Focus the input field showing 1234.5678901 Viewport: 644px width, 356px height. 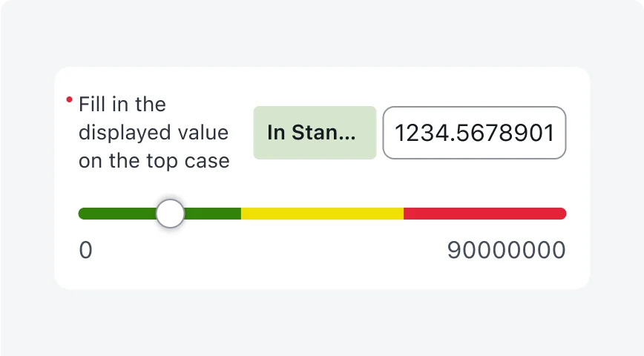(x=474, y=133)
